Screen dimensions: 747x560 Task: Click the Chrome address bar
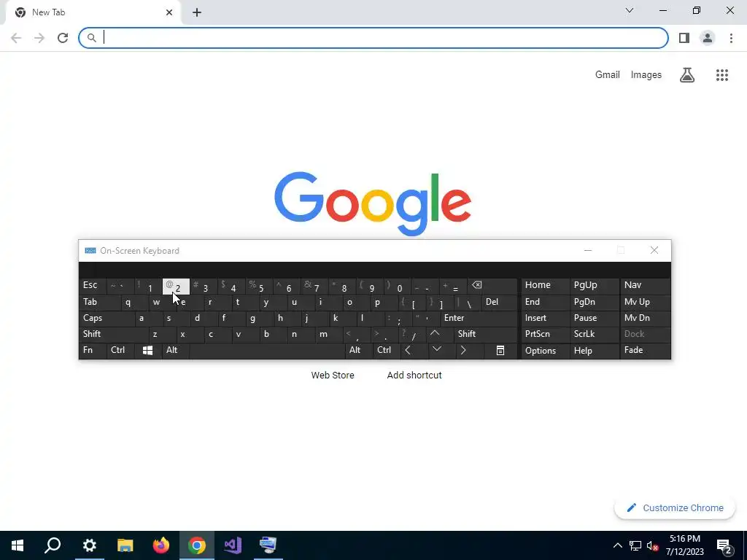click(x=373, y=38)
